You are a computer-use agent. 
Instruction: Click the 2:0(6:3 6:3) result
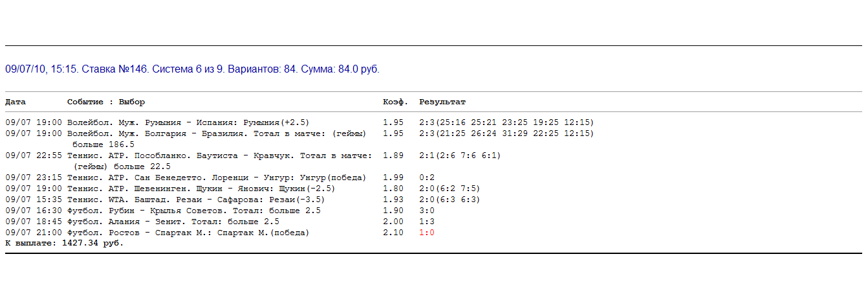tap(450, 200)
